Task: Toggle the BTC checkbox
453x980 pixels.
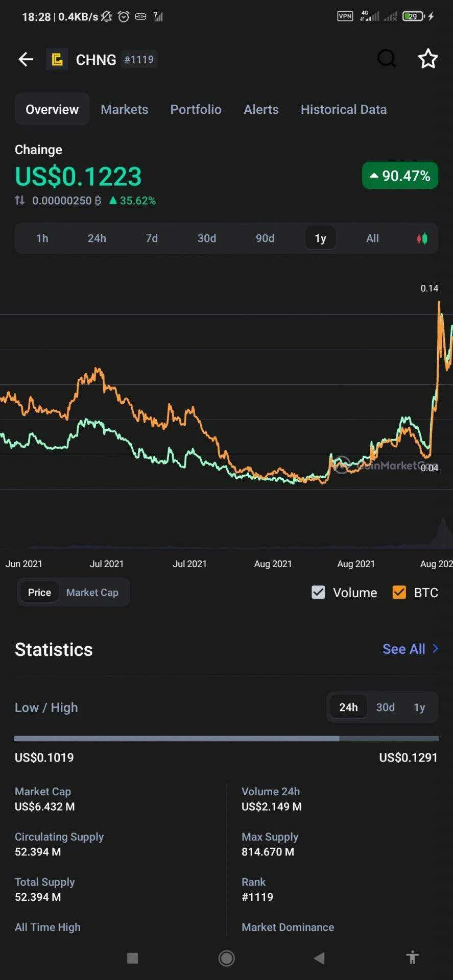Action: [x=399, y=592]
